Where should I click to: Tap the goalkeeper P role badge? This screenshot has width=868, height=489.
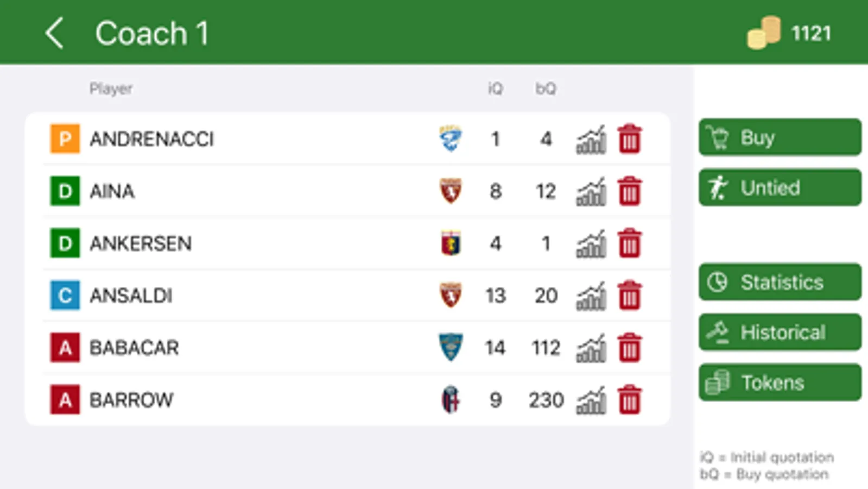pos(65,139)
